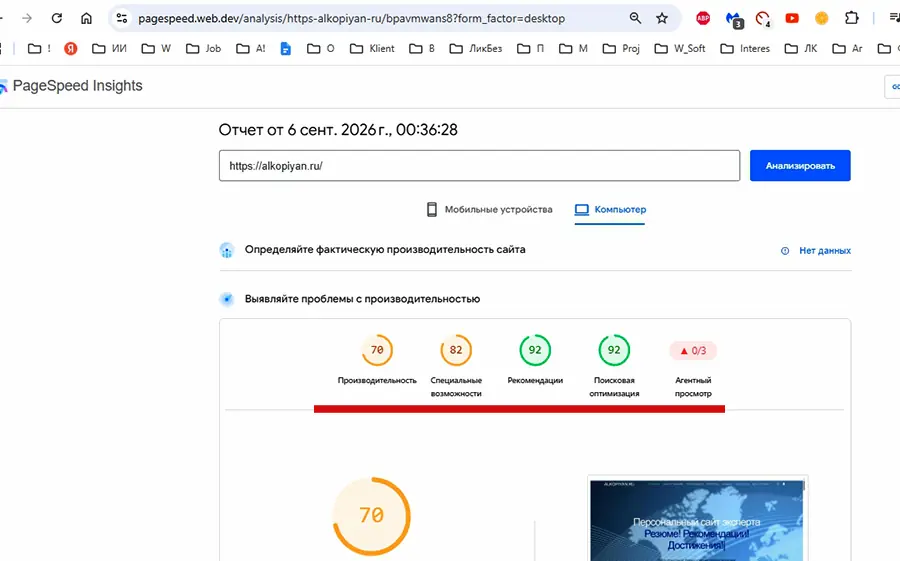Open the B bookmarks folder

[x=422, y=49]
